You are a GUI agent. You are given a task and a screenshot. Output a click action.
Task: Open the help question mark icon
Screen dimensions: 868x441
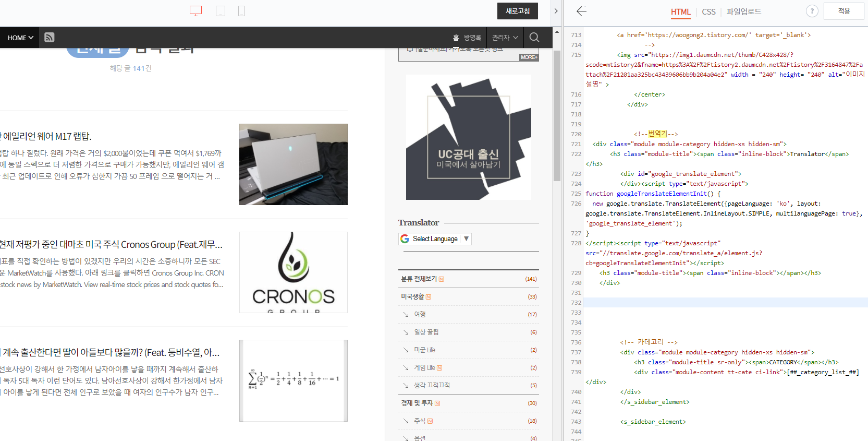812,11
